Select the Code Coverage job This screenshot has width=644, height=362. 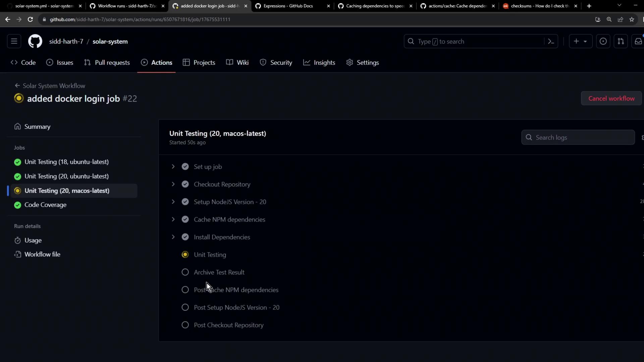[45, 205]
